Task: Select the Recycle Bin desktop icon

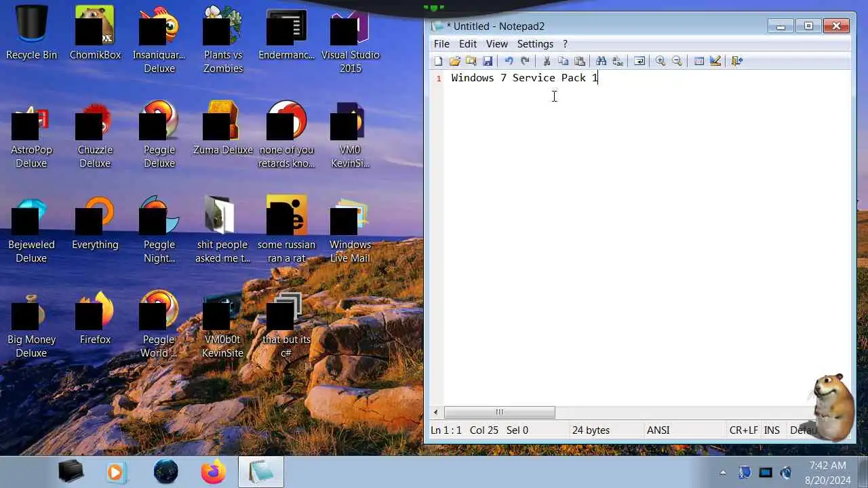Action: click(x=31, y=34)
